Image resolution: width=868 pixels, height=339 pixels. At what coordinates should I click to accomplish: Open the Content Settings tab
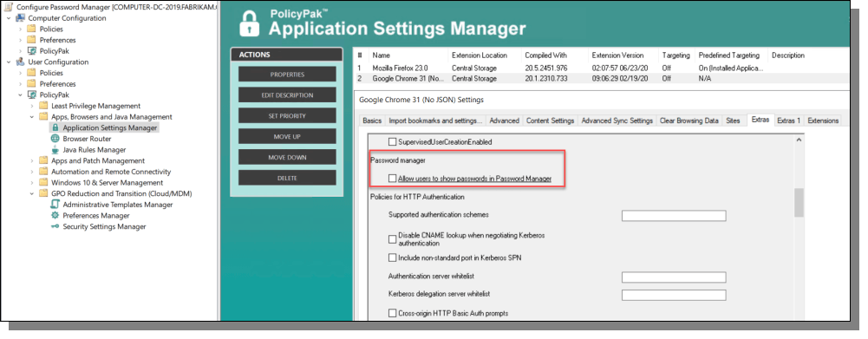[x=550, y=121]
